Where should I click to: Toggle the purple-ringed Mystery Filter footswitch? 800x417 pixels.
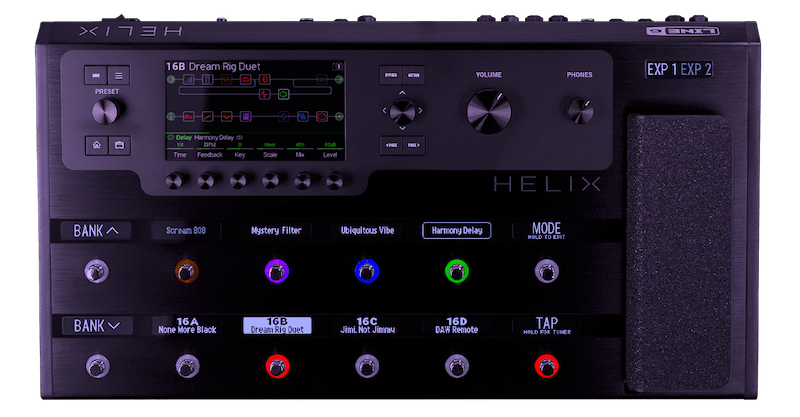point(277,271)
